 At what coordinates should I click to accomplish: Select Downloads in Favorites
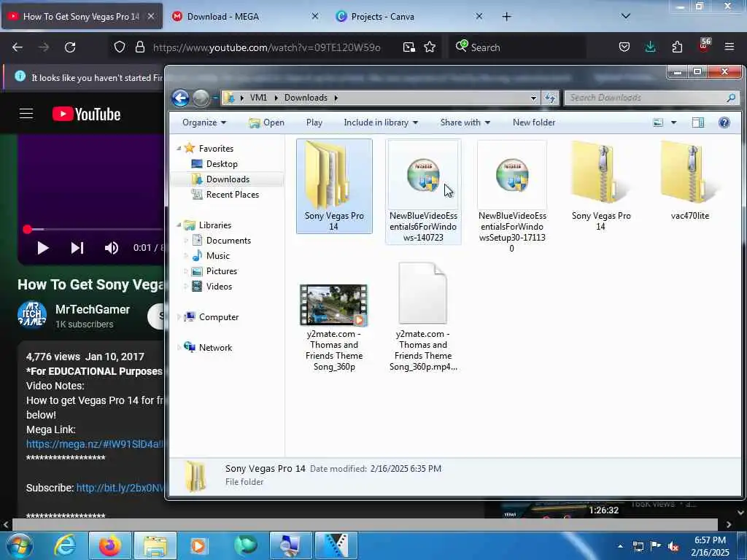228,179
